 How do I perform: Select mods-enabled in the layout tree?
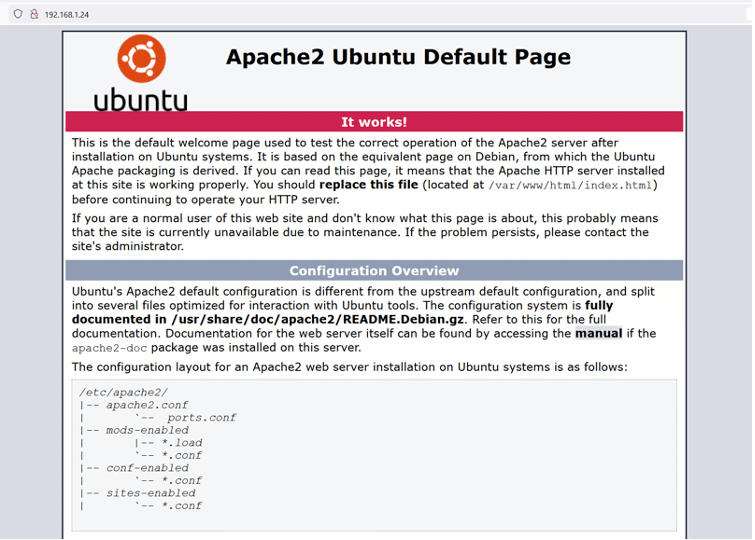coord(147,430)
